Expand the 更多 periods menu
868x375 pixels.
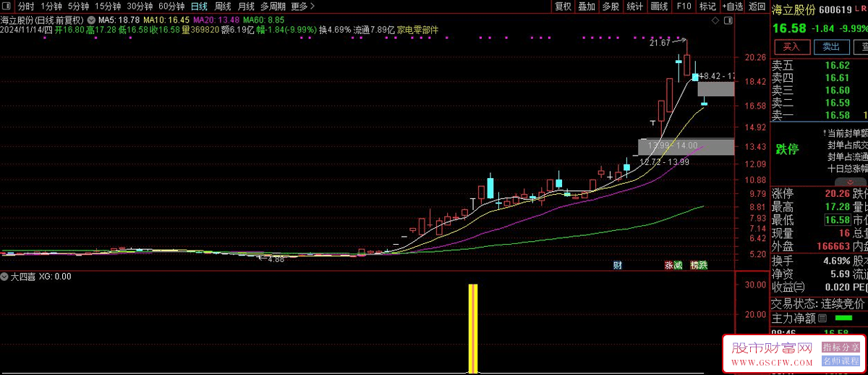point(302,7)
